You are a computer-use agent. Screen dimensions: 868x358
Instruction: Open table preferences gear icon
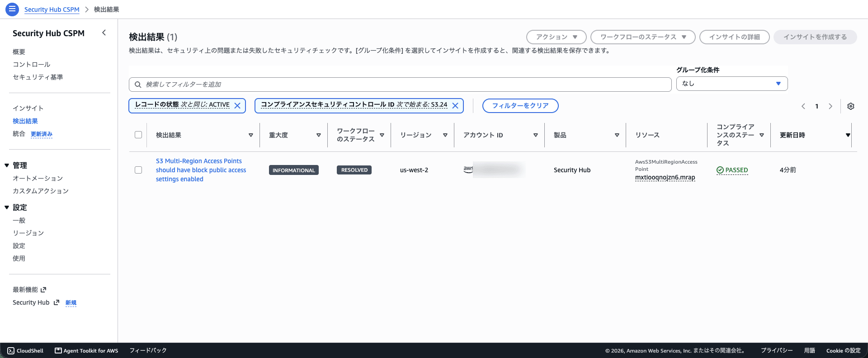[851, 106]
